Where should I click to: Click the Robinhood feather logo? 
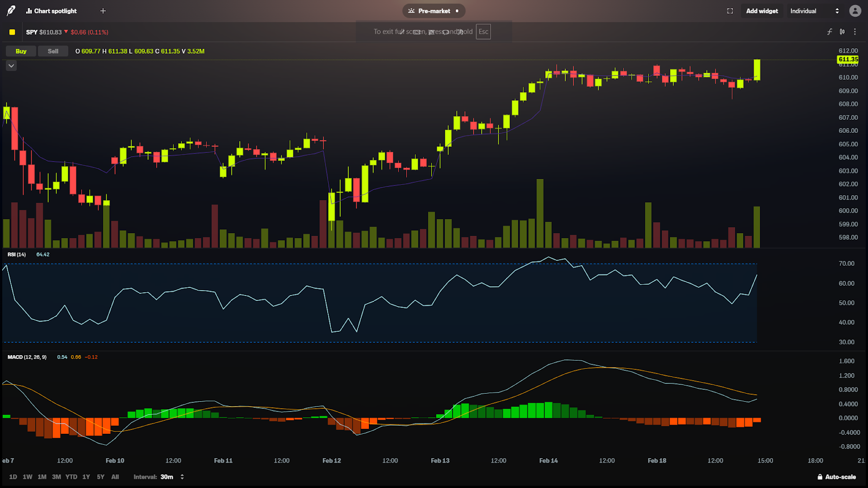click(11, 11)
